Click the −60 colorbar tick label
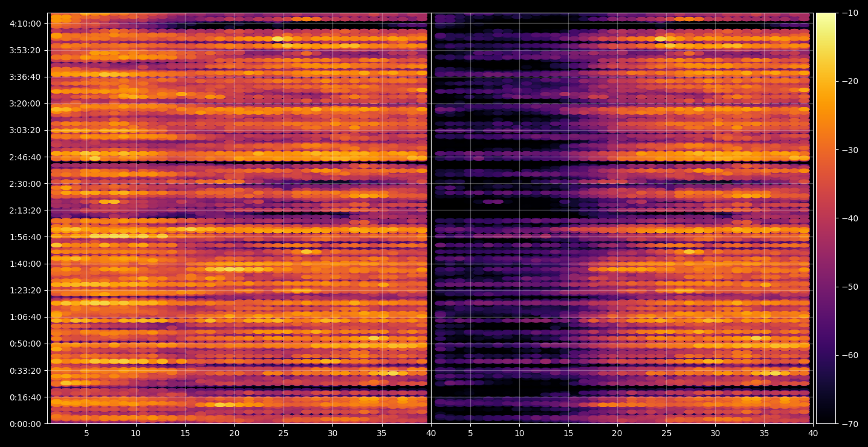The image size is (868, 447). coord(849,355)
